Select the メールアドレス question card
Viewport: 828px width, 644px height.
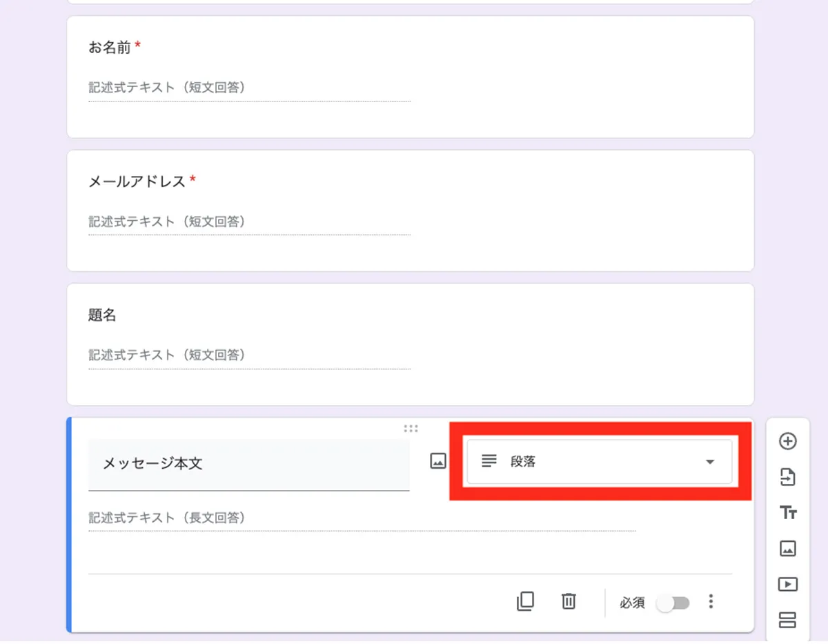tap(411, 210)
